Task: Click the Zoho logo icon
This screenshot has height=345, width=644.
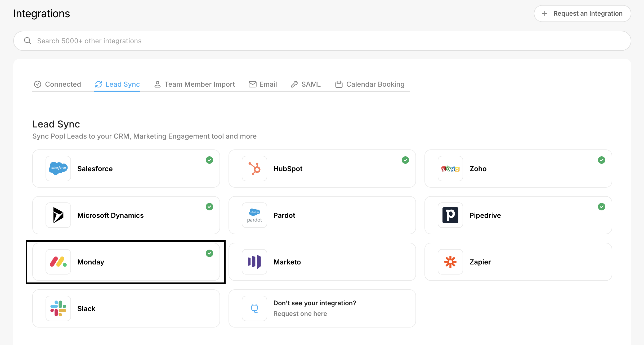Action: 450,169
